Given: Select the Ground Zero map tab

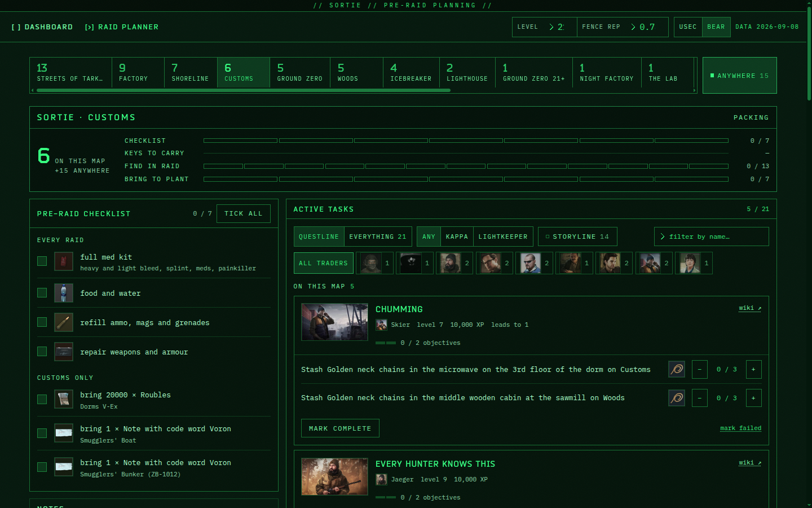Looking at the screenshot, I should click(x=300, y=72).
